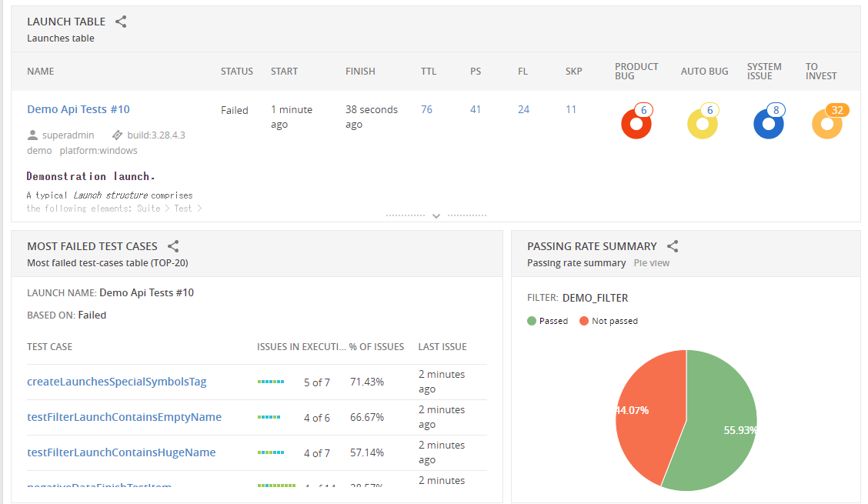Click the STATUS column header
Screen dimensions: 868x504
(237, 72)
